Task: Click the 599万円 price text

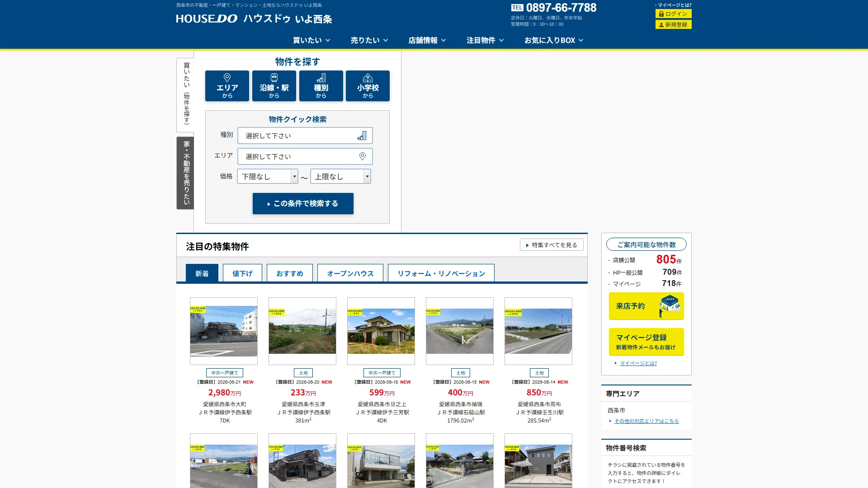Action: click(x=382, y=393)
